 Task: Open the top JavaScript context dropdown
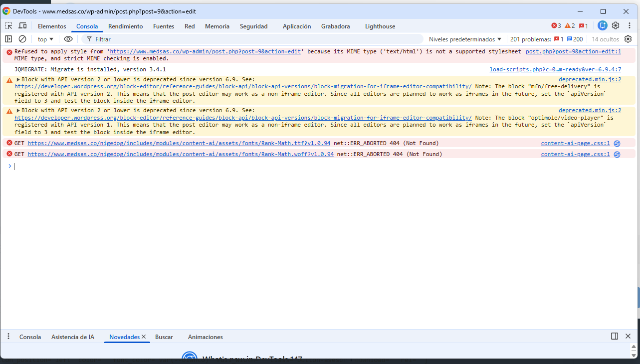[x=45, y=39]
